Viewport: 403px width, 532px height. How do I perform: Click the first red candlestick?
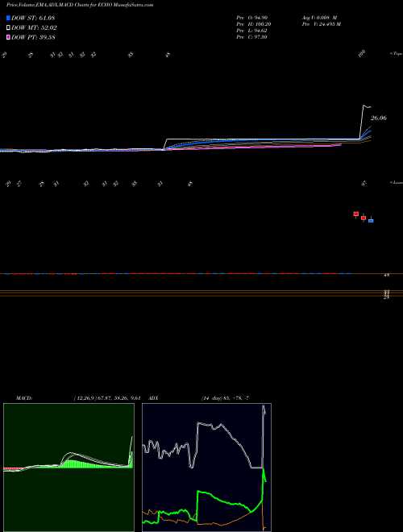(355, 214)
